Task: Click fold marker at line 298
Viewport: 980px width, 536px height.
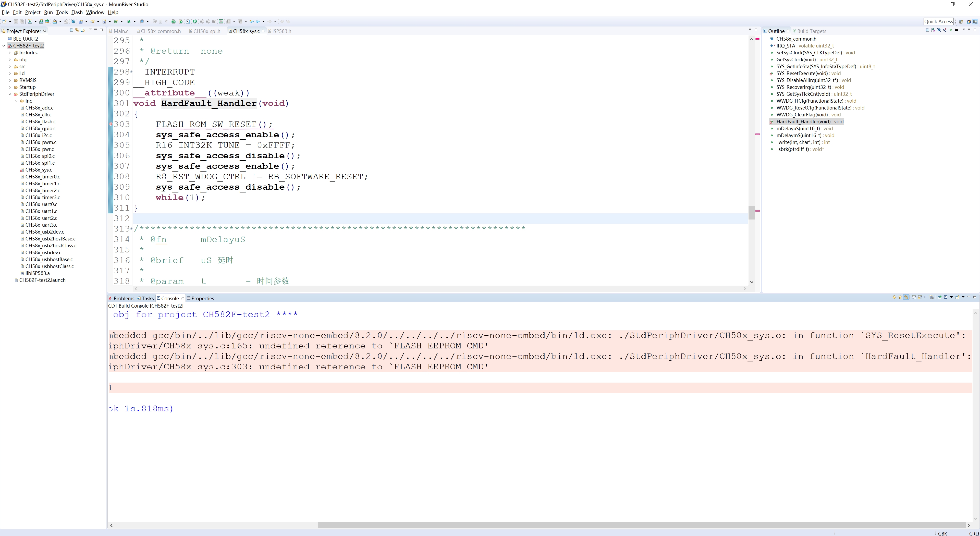Action: tap(132, 72)
